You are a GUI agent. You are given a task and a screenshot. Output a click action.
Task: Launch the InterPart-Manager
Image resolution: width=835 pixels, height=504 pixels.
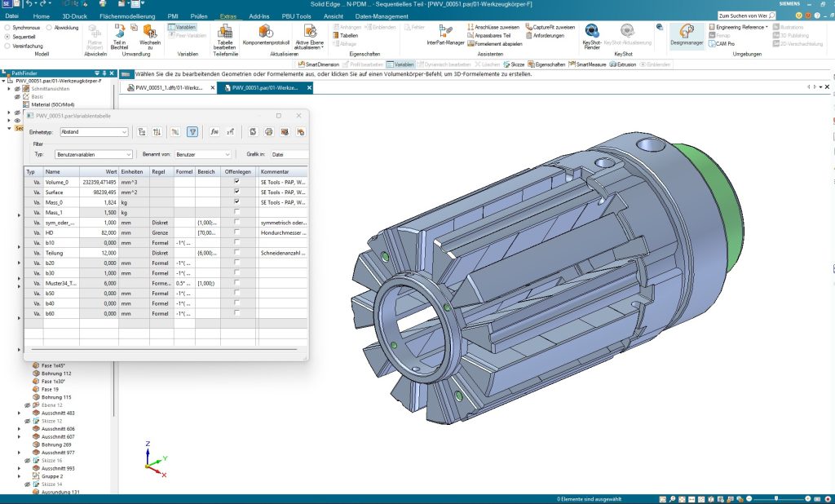[445, 34]
